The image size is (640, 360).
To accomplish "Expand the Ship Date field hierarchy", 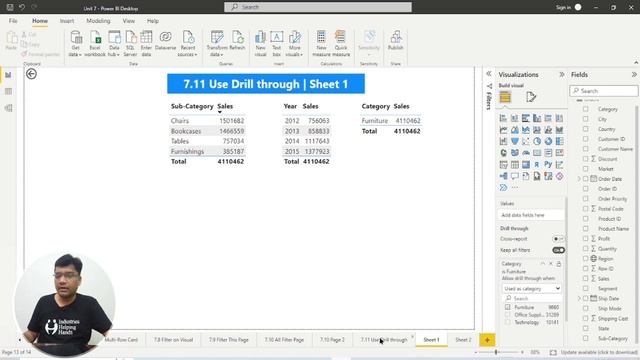I will (x=579, y=298).
